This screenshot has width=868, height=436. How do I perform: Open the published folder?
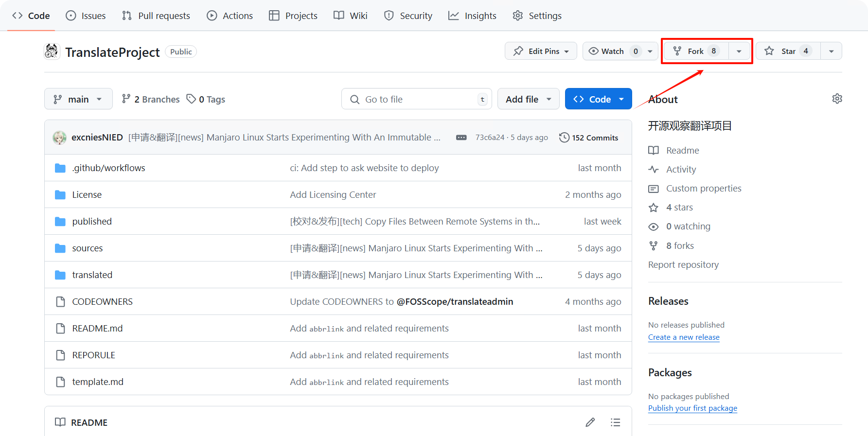tap(92, 221)
